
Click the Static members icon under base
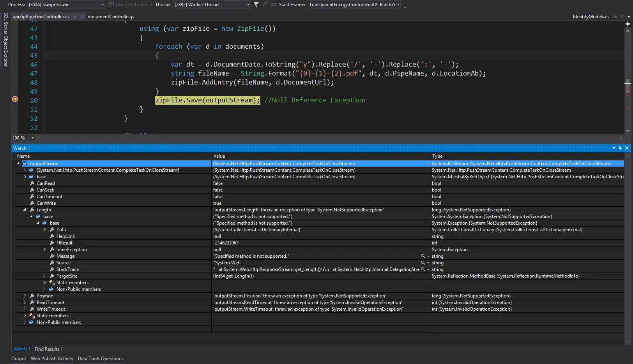(52, 283)
